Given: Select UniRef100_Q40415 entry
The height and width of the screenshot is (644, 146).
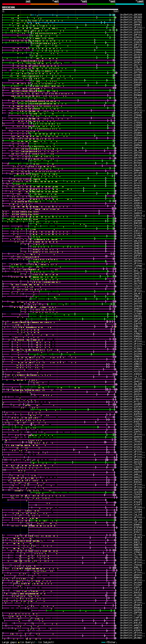Looking at the screenshot, I should pyautogui.click(x=131, y=55).
